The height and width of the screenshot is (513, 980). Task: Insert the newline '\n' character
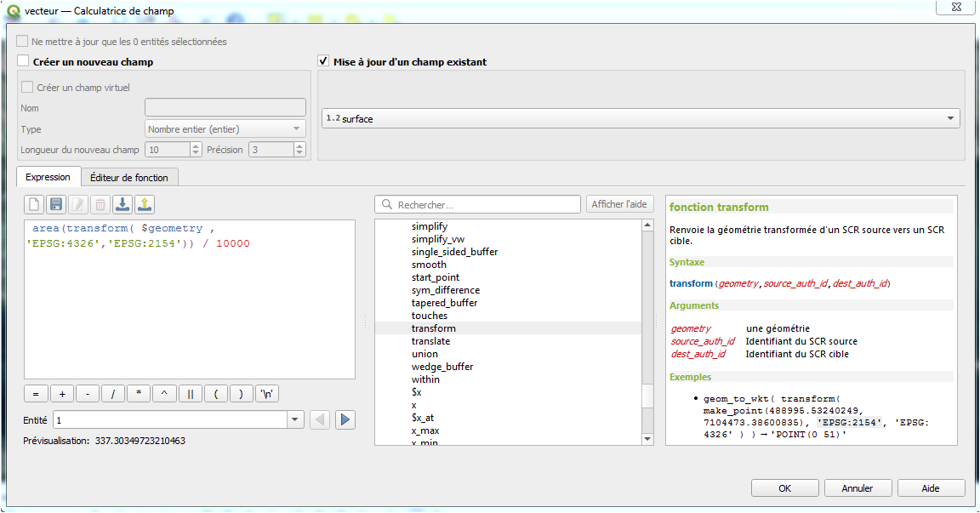coord(267,394)
